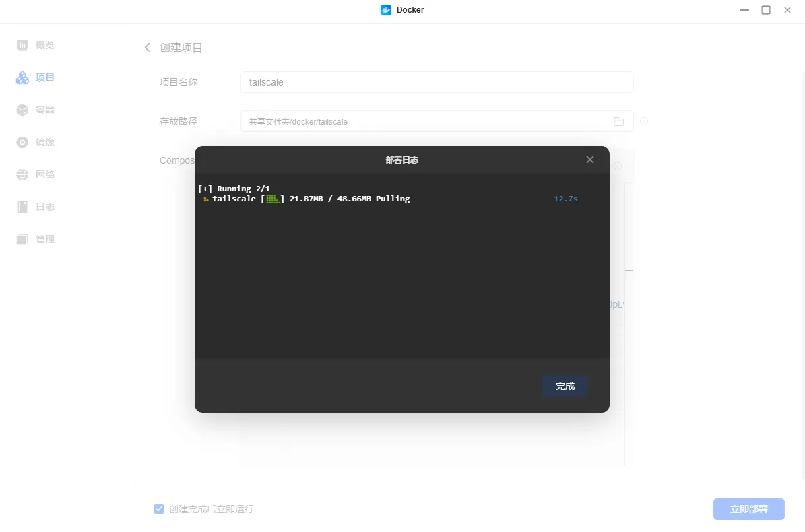Image resolution: width=805 pixels, height=532 pixels.
Task: Click the Docker whale icon in title bar
Action: [386, 10]
